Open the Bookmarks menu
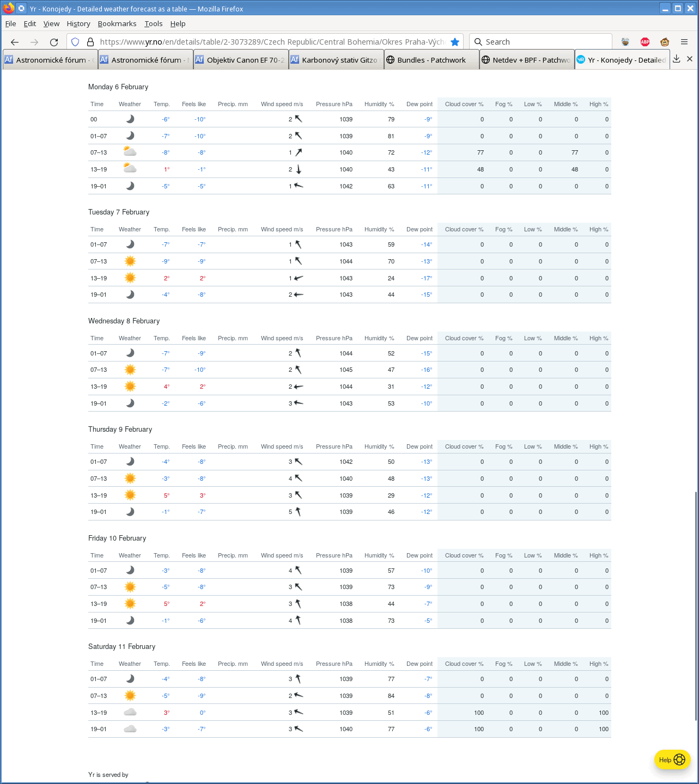 pos(117,23)
